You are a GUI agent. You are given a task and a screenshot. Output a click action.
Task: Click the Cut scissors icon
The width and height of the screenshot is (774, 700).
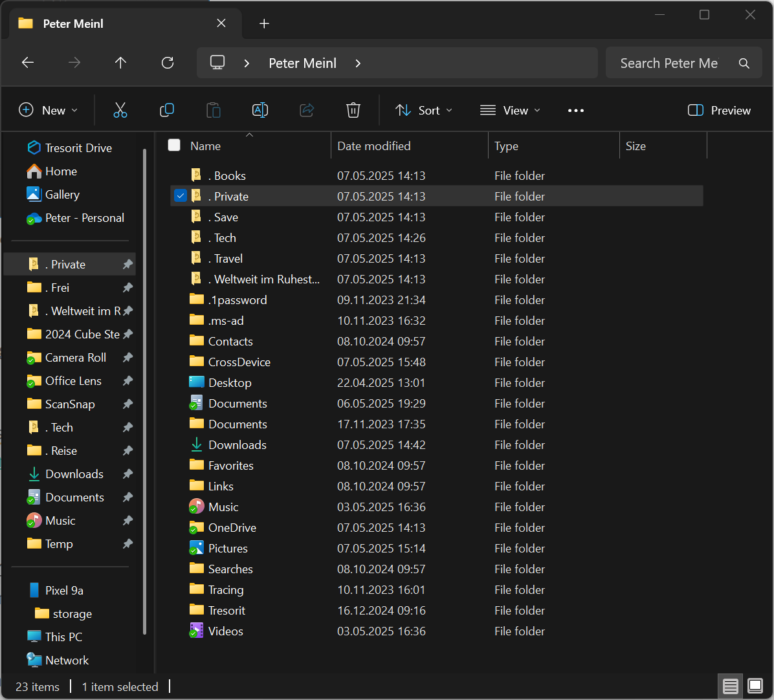pos(120,111)
